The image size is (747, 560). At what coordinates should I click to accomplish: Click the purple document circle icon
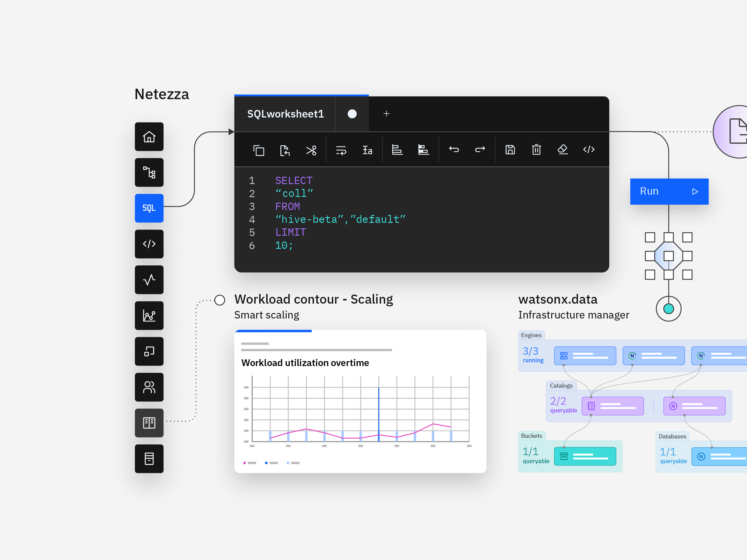(x=730, y=132)
